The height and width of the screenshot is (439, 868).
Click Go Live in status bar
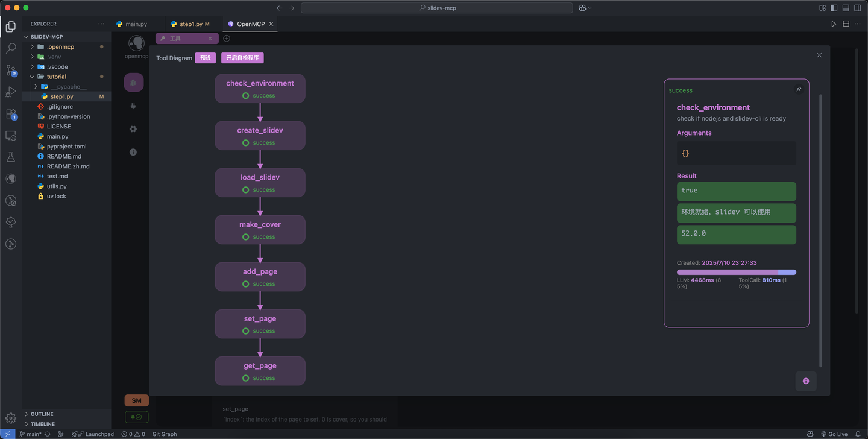[834, 434]
